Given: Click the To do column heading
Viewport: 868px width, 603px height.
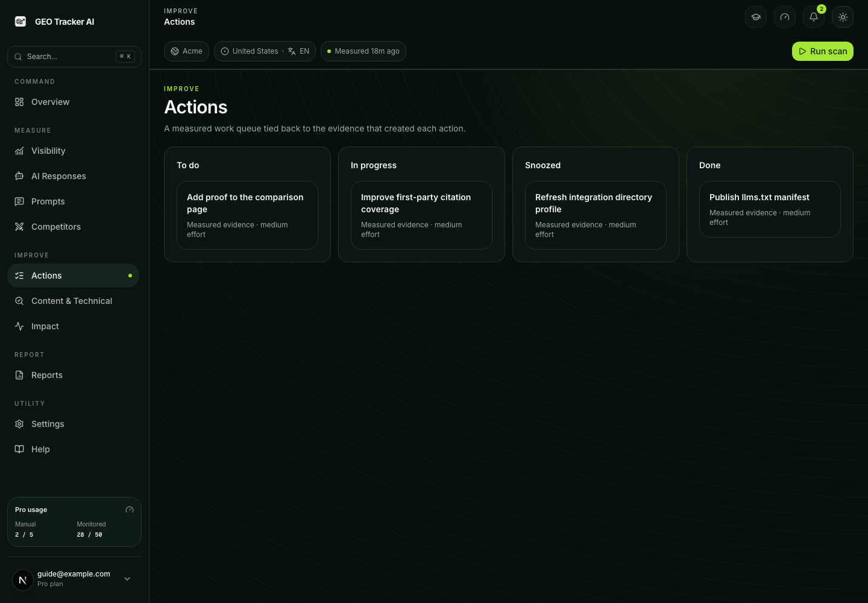Looking at the screenshot, I should point(188,165).
